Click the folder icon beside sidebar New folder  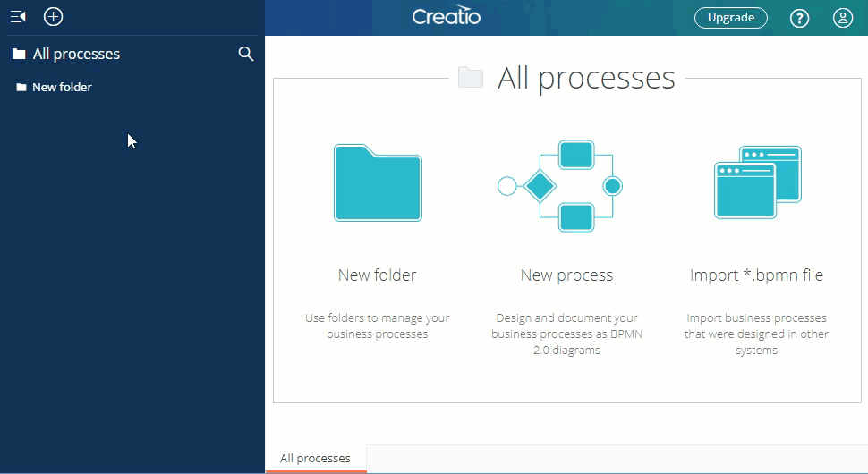tap(21, 87)
